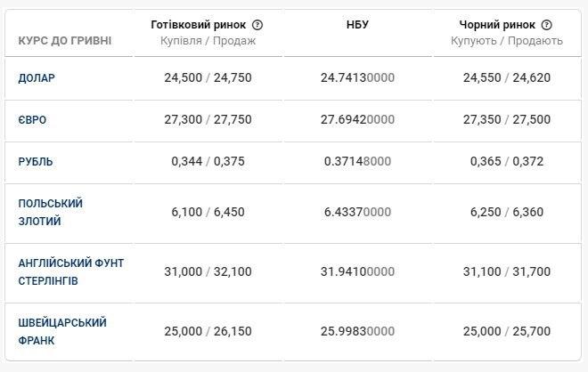Click the НБУ column header
The width and height of the screenshot is (588, 372).
point(356,25)
